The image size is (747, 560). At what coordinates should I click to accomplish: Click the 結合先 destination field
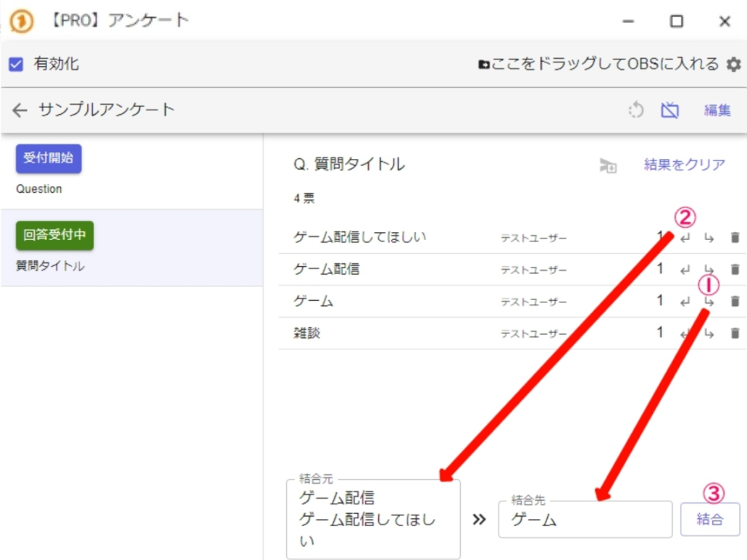(585, 520)
